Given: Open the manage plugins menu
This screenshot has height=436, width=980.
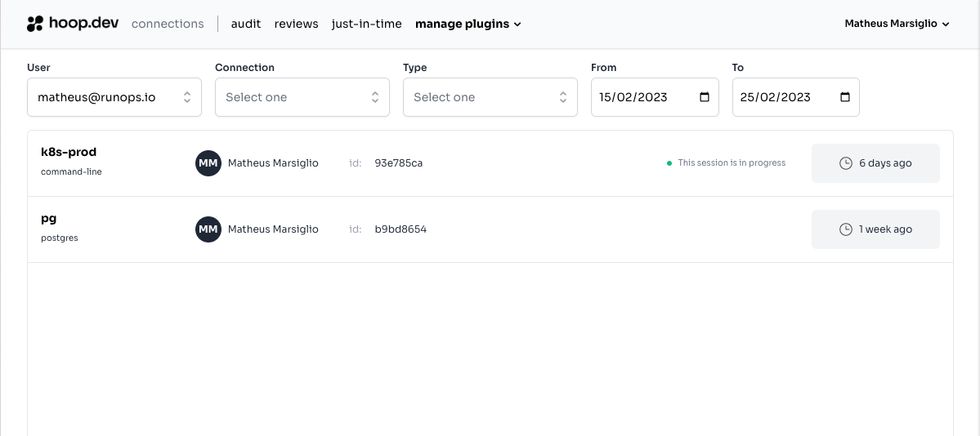Looking at the screenshot, I should click(x=468, y=24).
